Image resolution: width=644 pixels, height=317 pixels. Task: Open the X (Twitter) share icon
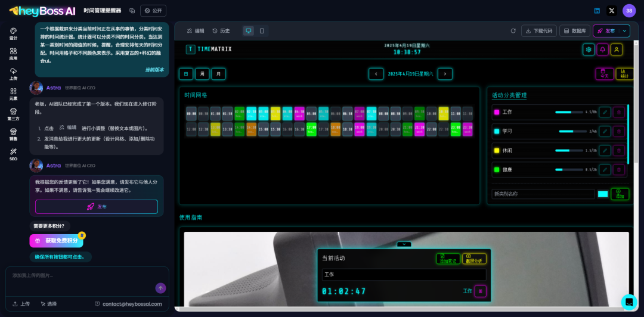tap(612, 11)
